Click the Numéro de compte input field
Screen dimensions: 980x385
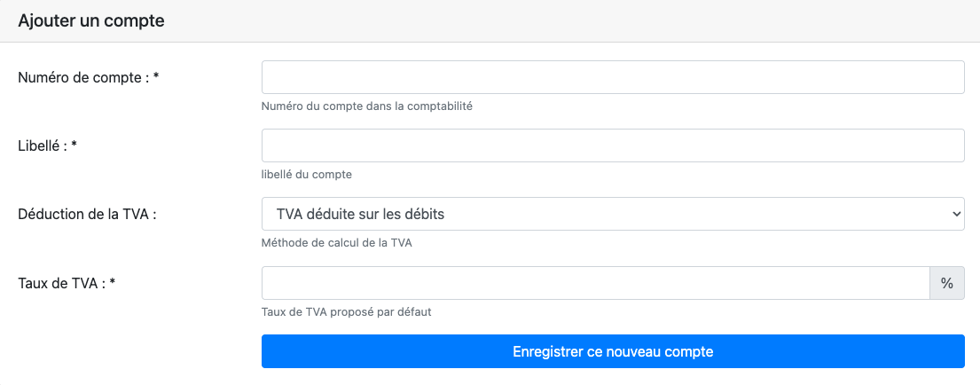612,77
